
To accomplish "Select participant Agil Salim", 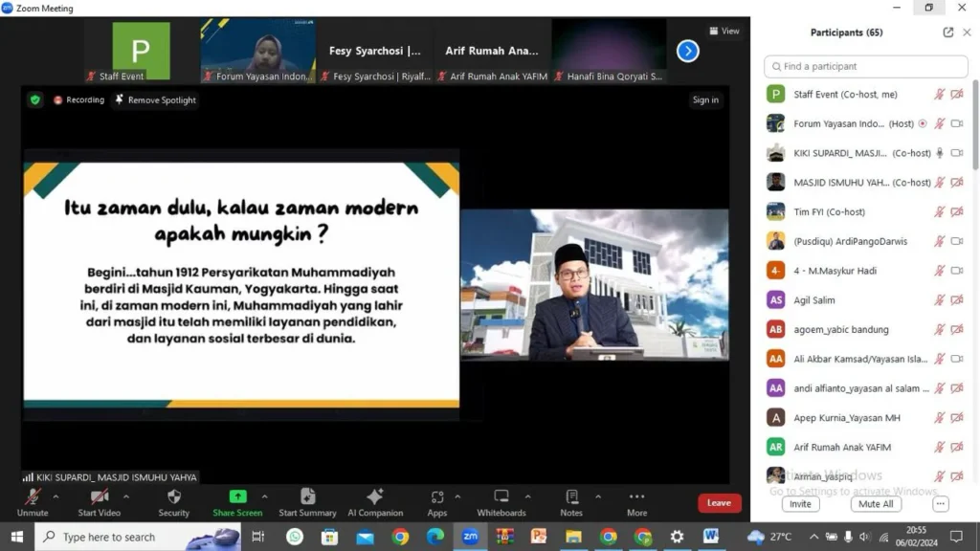I will pyautogui.click(x=865, y=299).
